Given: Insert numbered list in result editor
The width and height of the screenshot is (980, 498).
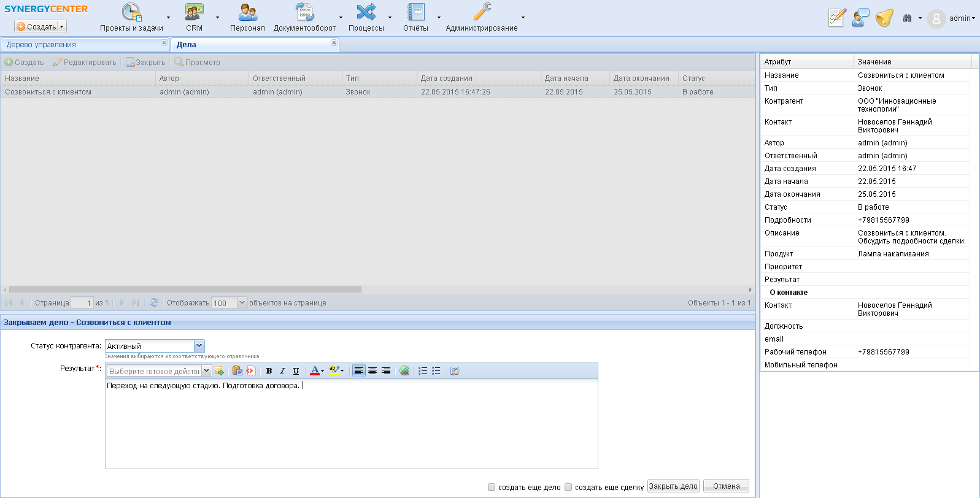Looking at the screenshot, I should 423,371.
